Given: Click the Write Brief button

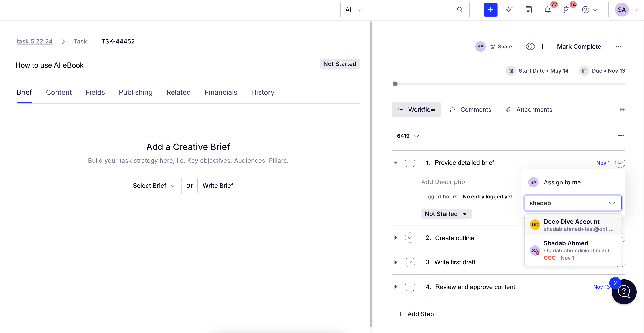Looking at the screenshot, I should tap(218, 186).
